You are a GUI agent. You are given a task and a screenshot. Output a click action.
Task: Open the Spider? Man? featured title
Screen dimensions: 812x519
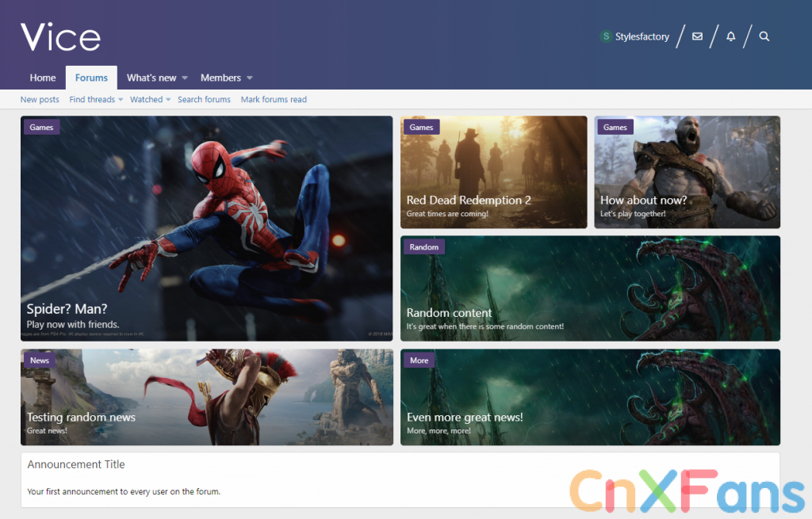click(x=67, y=309)
